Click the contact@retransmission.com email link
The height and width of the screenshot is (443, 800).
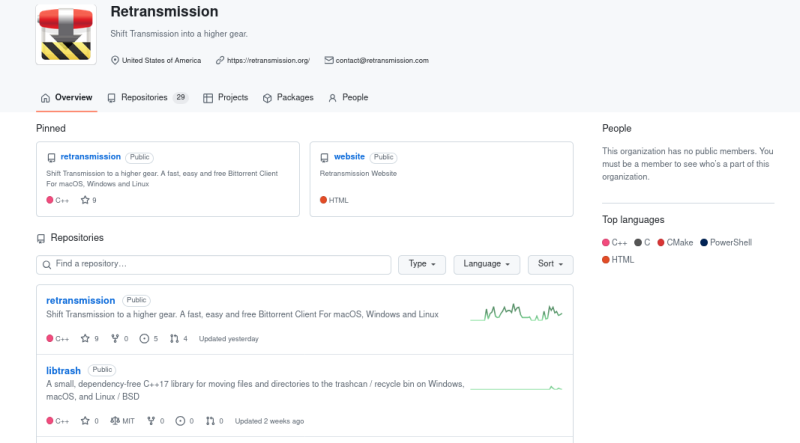tap(382, 60)
